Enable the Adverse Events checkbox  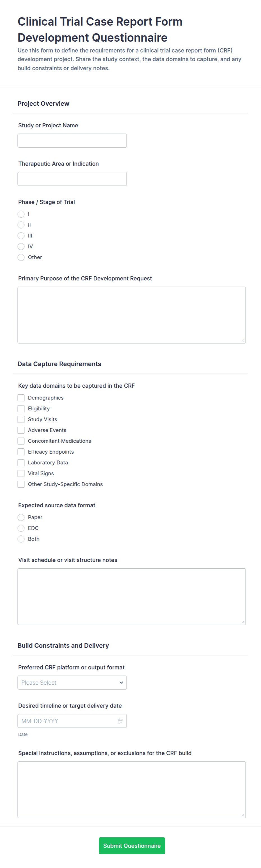coord(21,430)
